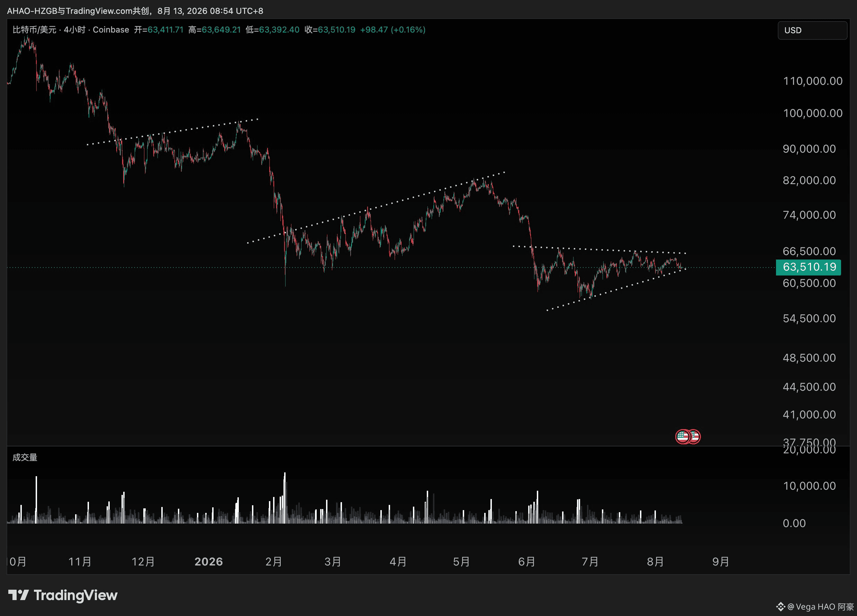
Task: Click the 0.00 volume axis label
Action: pos(794,523)
